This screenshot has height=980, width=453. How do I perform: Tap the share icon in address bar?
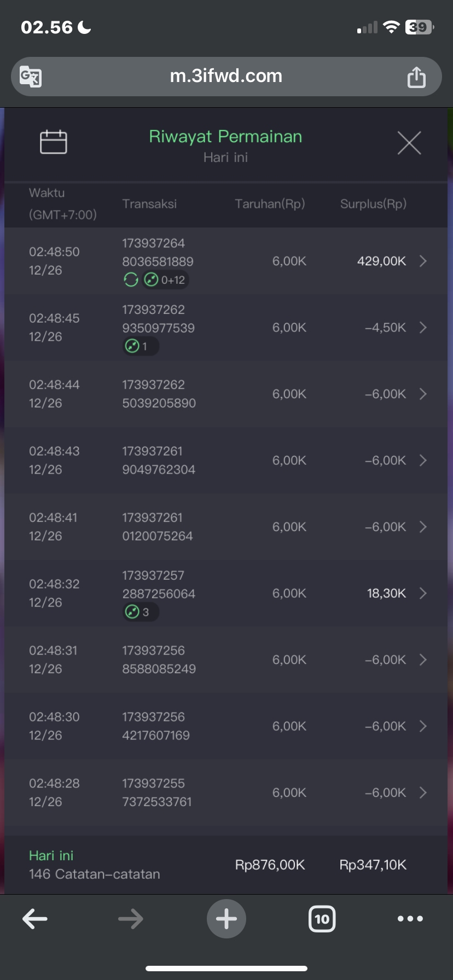tap(416, 77)
